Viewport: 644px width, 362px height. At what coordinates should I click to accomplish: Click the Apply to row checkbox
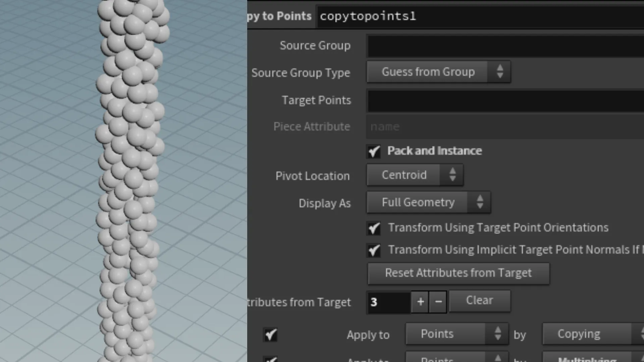[x=271, y=335]
